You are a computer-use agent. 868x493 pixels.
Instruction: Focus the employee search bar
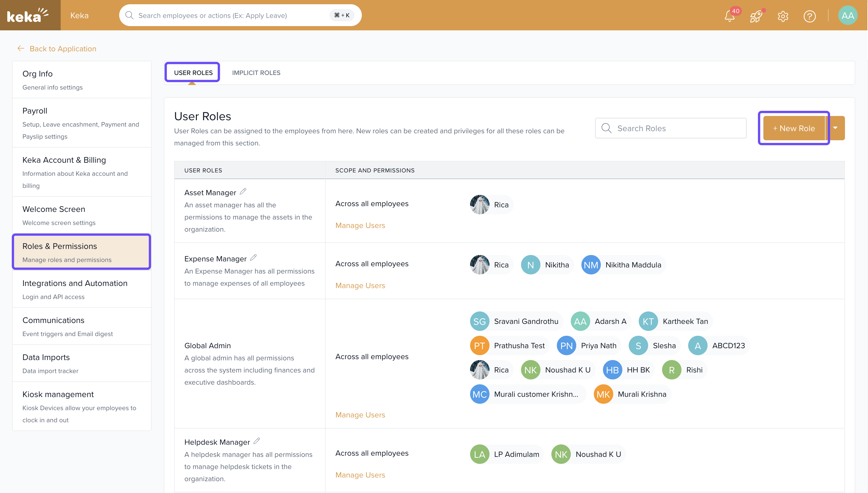(x=230, y=15)
